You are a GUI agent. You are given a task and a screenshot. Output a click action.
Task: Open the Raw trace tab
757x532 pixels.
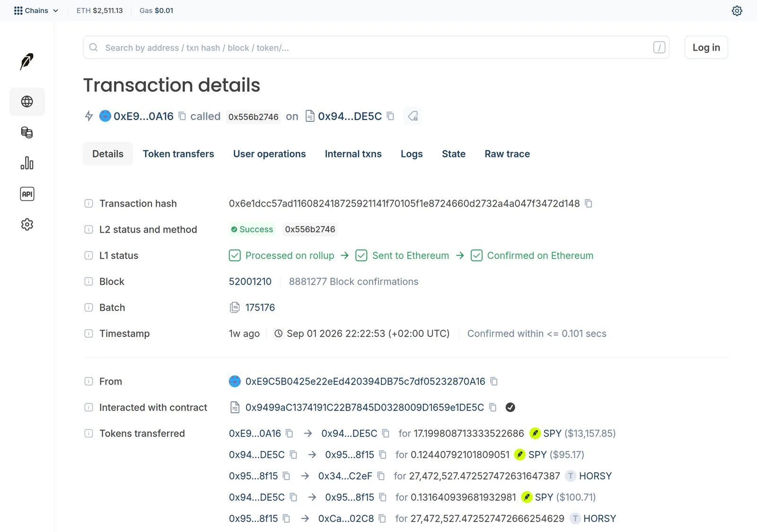(507, 154)
